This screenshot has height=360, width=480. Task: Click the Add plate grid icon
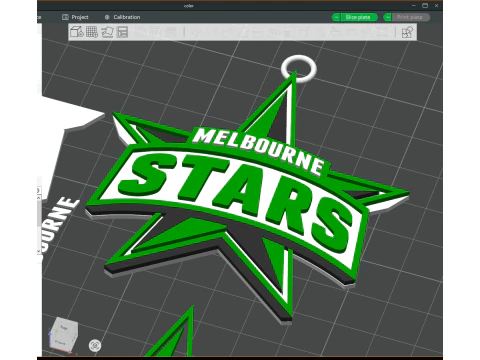(x=92, y=32)
